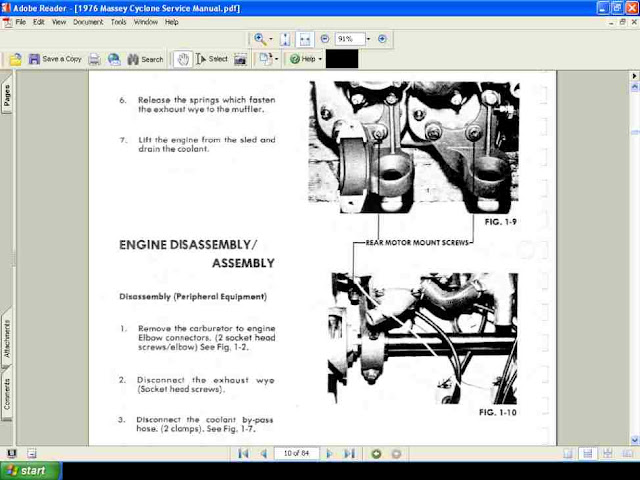Image resolution: width=640 pixels, height=480 pixels.
Task: Open the Edit menu
Action: click(x=38, y=22)
